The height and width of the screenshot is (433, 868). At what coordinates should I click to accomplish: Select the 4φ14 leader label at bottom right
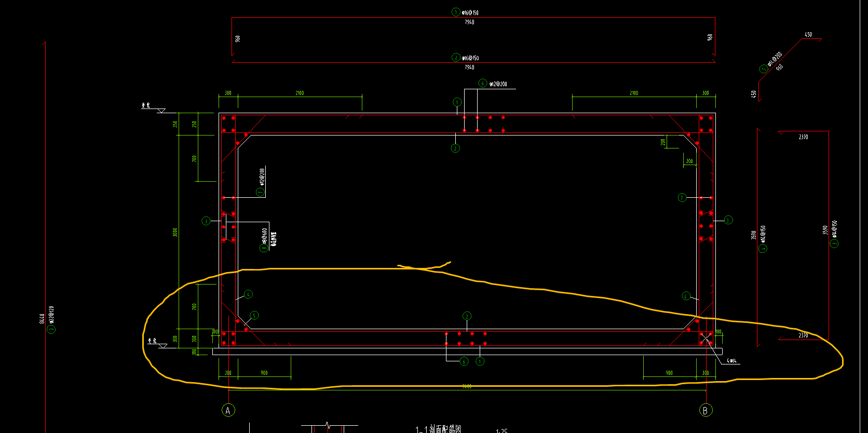(731, 361)
